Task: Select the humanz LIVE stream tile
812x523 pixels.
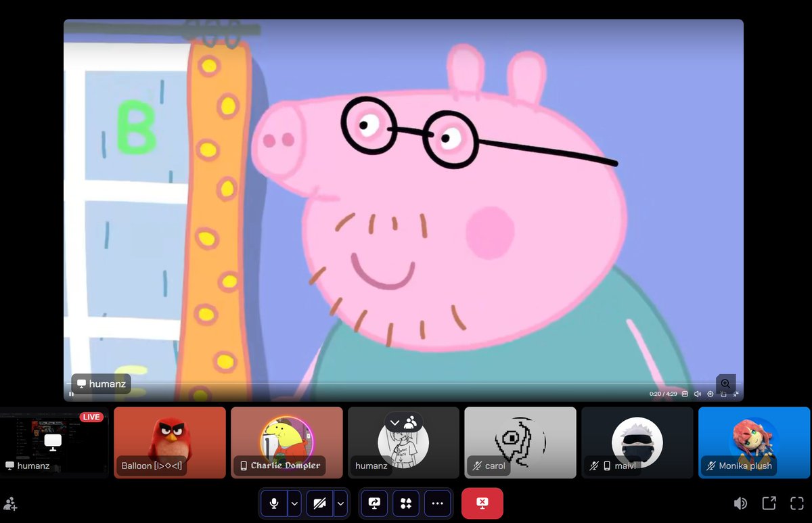Action: pyautogui.click(x=54, y=442)
